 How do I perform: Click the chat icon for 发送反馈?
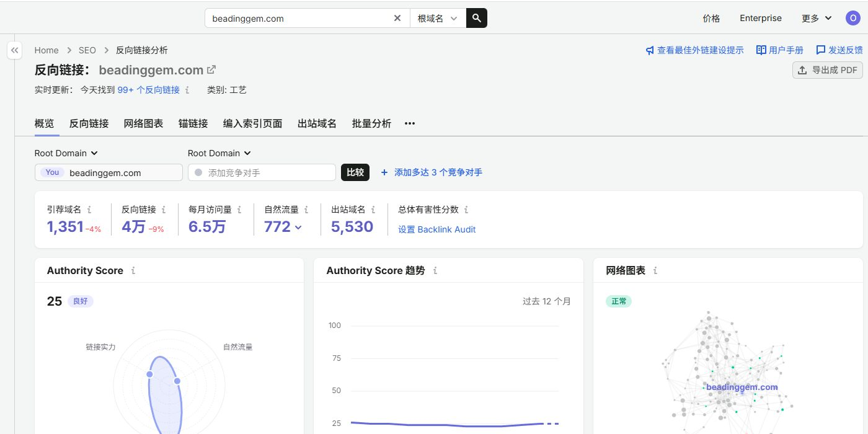[821, 50]
